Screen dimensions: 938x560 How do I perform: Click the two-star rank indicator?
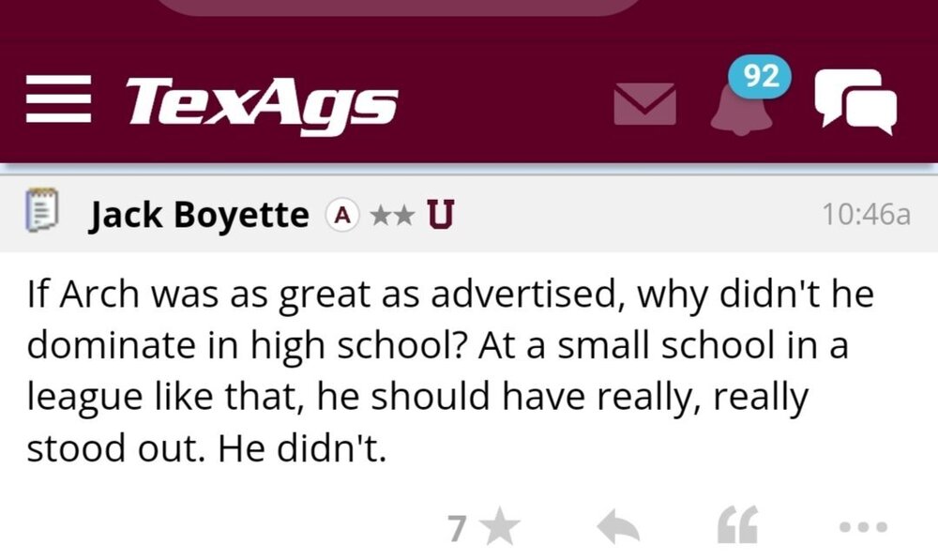coord(391,215)
